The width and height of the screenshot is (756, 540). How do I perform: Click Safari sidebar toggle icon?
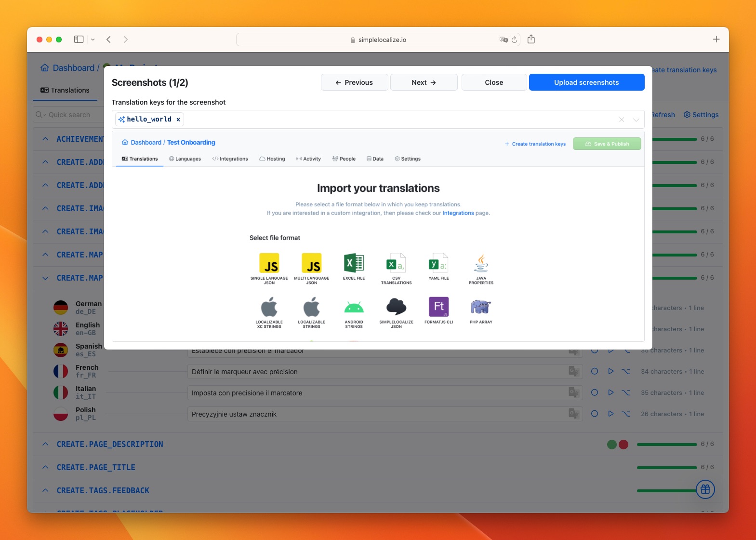tap(79, 40)
